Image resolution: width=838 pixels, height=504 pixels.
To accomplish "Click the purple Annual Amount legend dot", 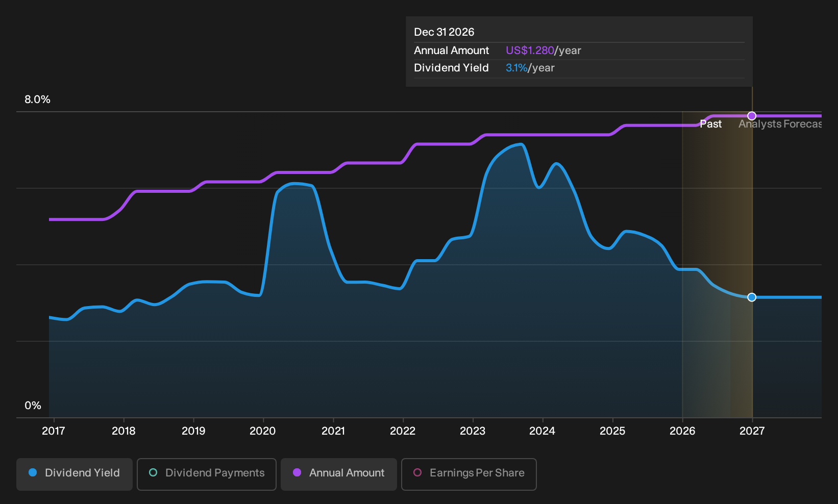I will coord(297,473).
